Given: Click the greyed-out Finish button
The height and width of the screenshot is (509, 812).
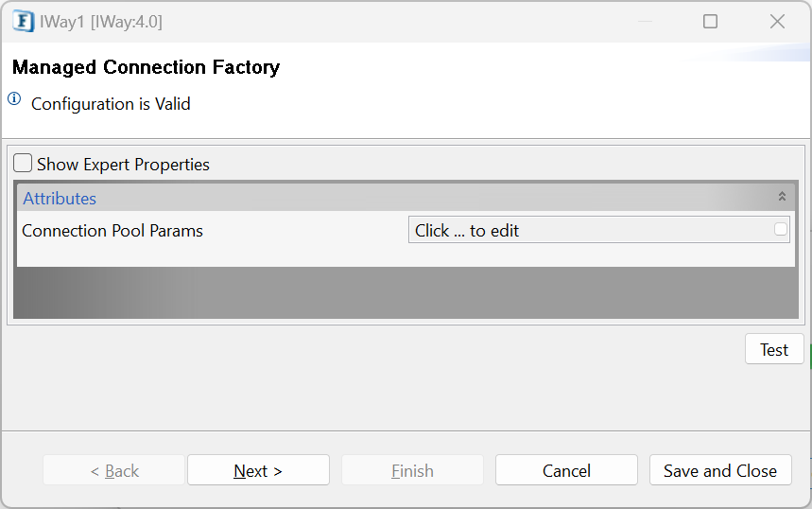Looking at the screenshot, I should 412,470.
